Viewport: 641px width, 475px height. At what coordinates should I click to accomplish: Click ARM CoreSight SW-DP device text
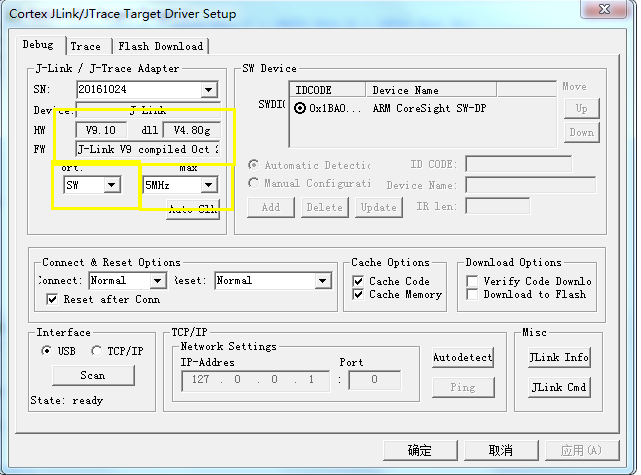429,108
